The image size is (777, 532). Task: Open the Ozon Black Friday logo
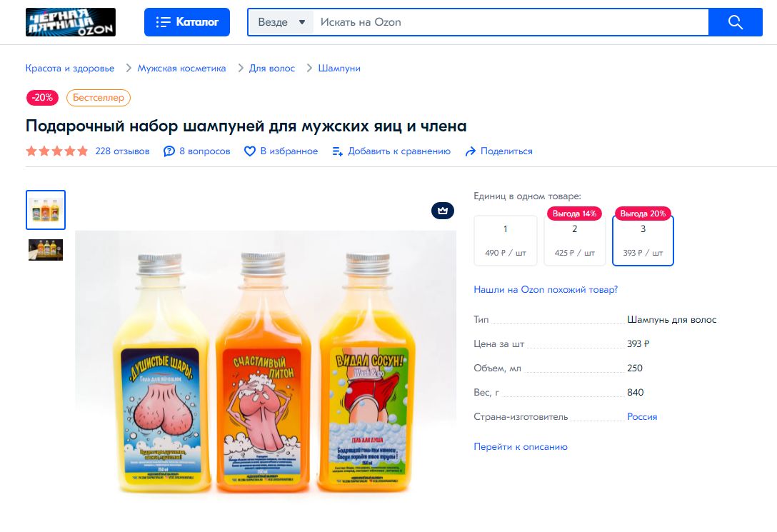[71, 22]
